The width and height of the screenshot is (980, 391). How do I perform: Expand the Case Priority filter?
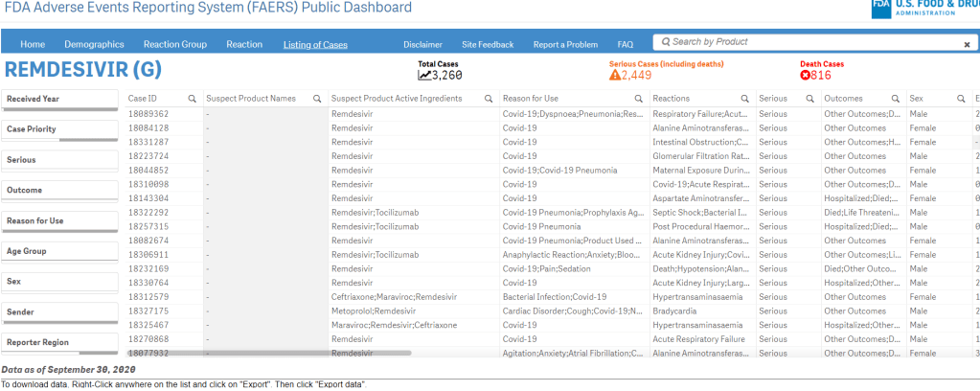click(x=59, y=129)
